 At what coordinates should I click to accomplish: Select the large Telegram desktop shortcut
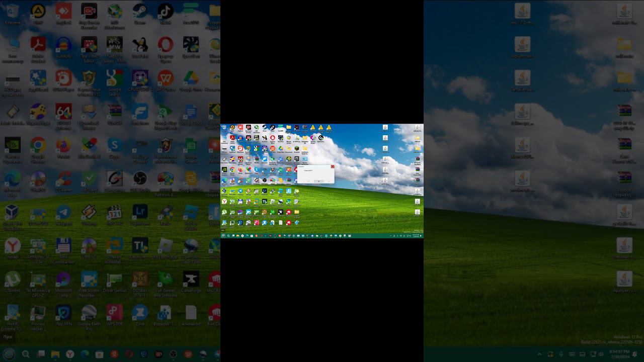click(63, 213)
